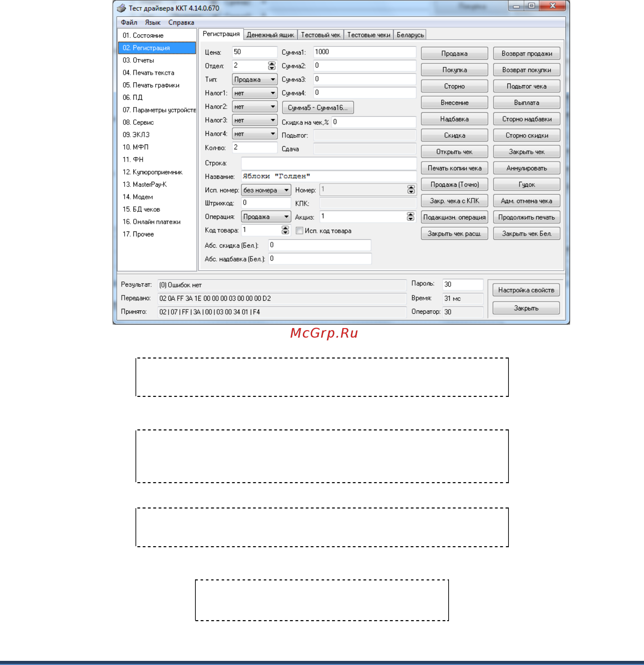Click the 'Аннулировать' button
Image resolution: width=644 pixels, height=665 pixels.
527,168
